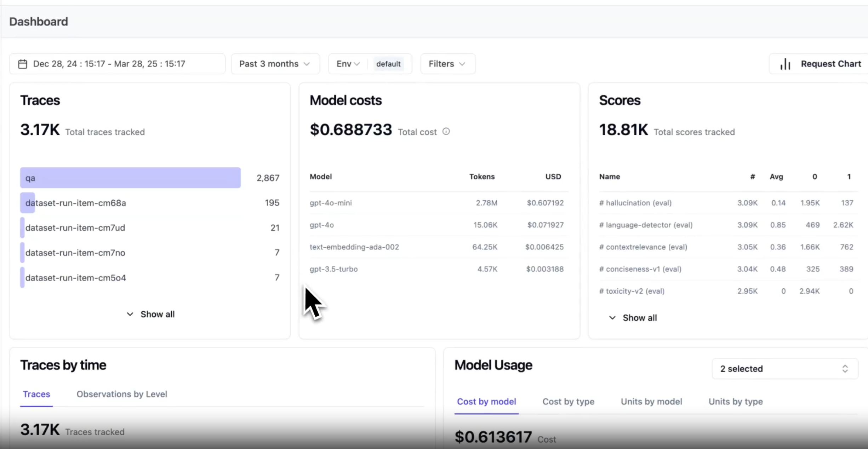Viewport: 868px width, 449px height.
Task: Show all traces in Traces card
Action: [150, 314]
